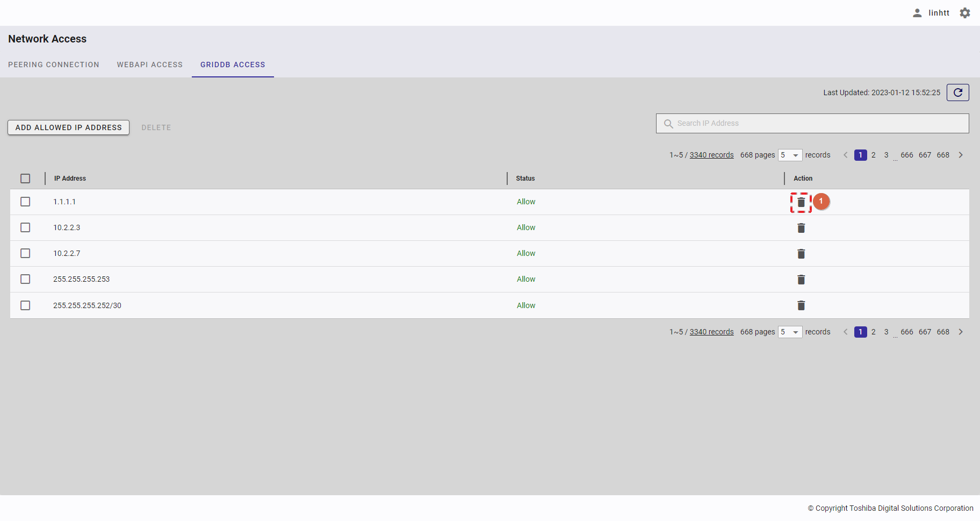Click trash icon for 255.255.255.253
This screenshot has width=980, height=521.
pyautogui.click(x=801, y=280)
